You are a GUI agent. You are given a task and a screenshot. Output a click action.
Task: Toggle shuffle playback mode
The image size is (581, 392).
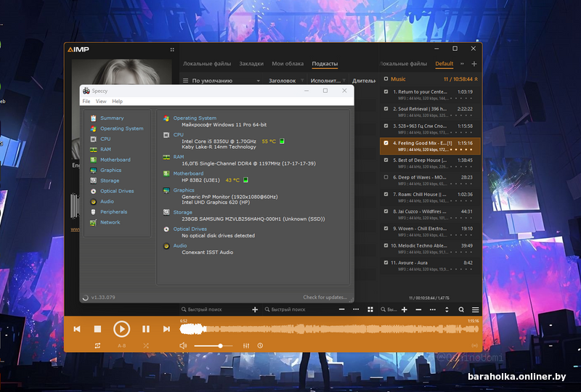[x=146, y=346]
